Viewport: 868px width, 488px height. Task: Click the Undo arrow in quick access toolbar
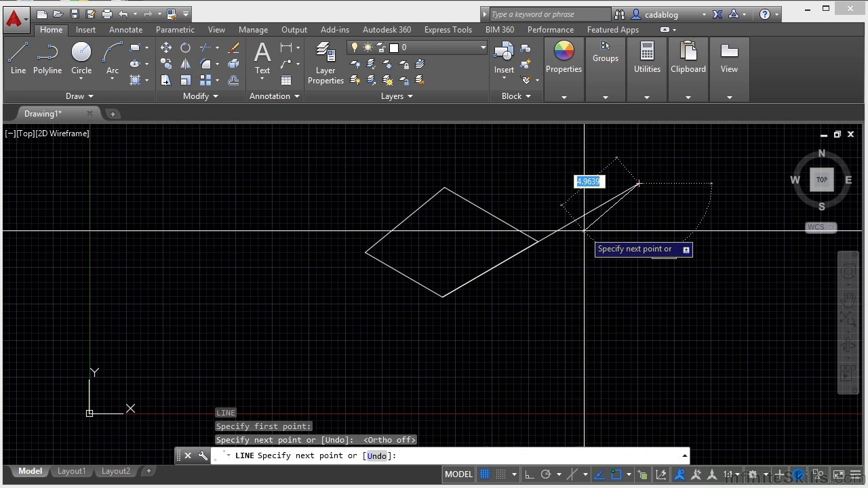point(123,14)
